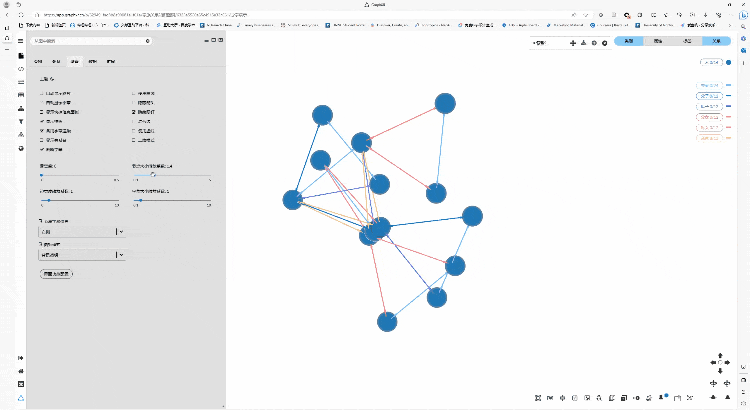Click the fit-to-screen icon in bottom toolbar

point(538,398)
